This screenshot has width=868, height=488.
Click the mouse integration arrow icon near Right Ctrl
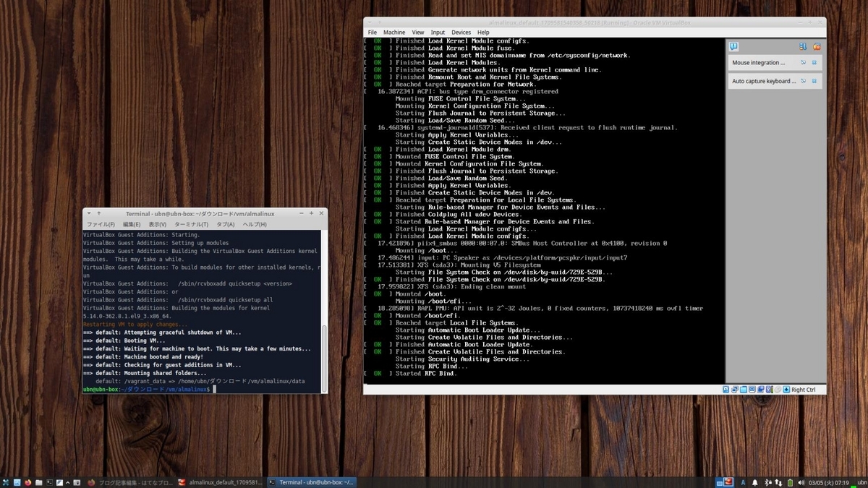point(786,389)
